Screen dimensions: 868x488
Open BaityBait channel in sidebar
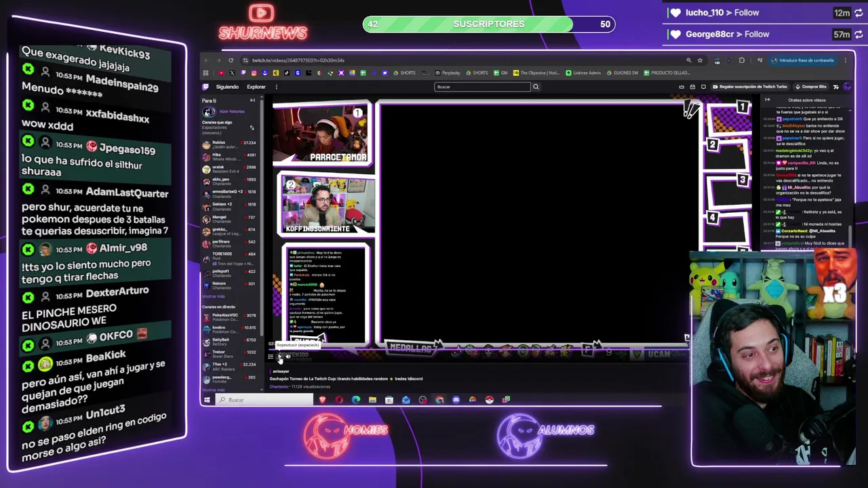[231, 341]
